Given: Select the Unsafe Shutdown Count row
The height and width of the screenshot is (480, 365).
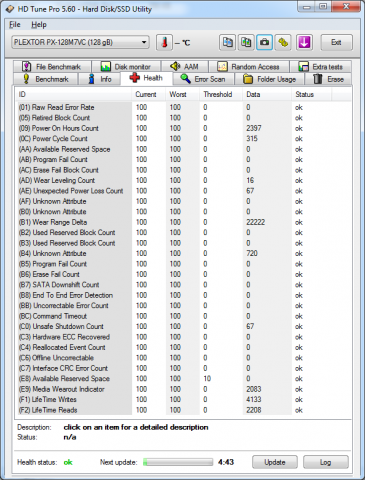Looking at the screenshot, I should [183, 326].
